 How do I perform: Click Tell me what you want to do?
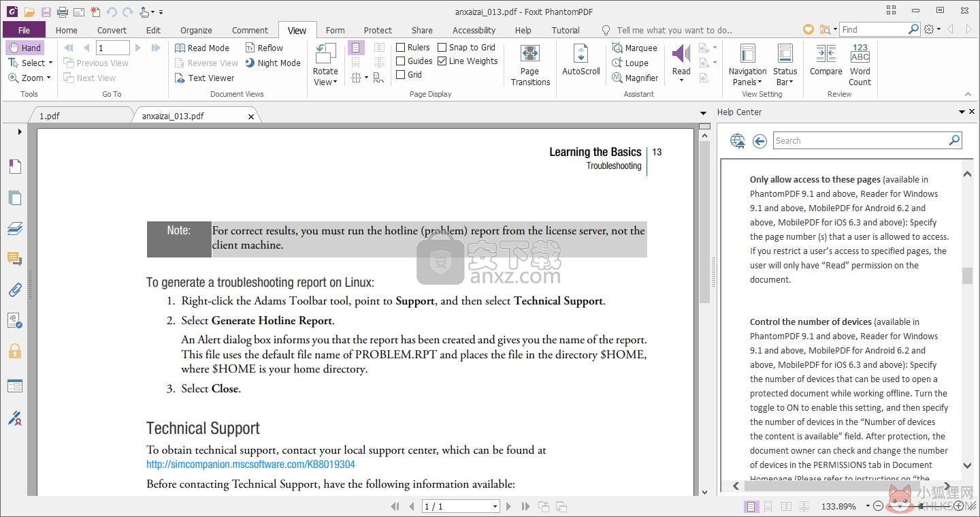pos(674,30)
